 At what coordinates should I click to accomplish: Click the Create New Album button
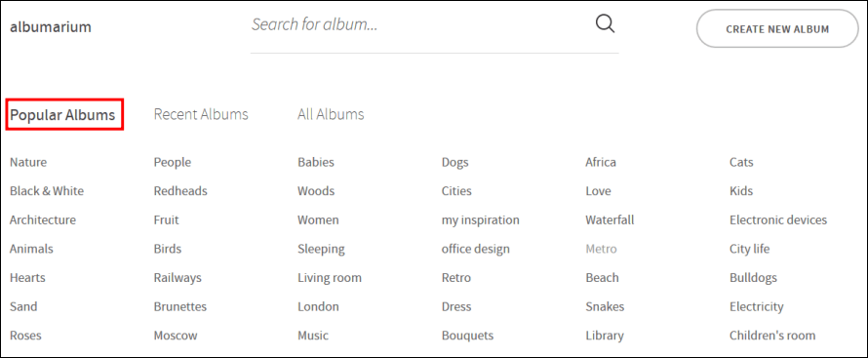777,28
